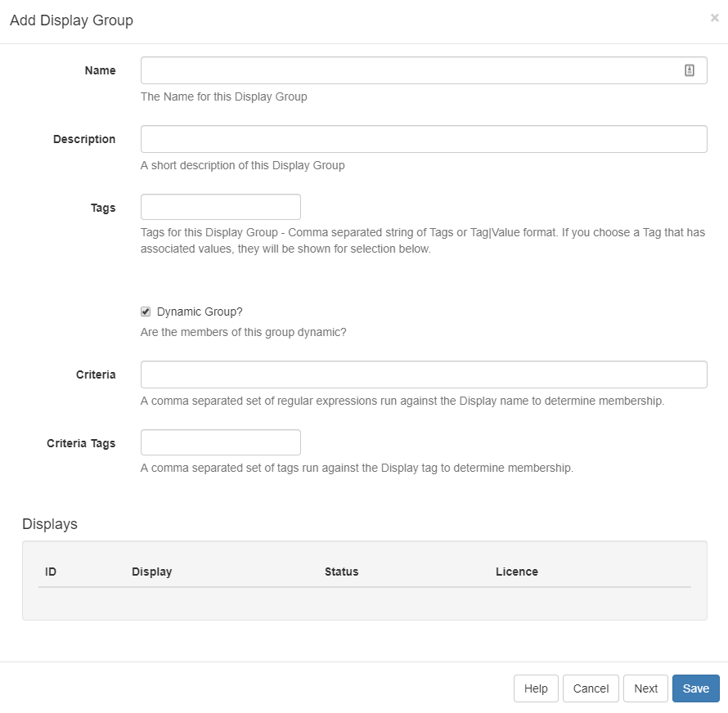
Task: Toggle the Dynamic Group option off
Action: point(145,311)
